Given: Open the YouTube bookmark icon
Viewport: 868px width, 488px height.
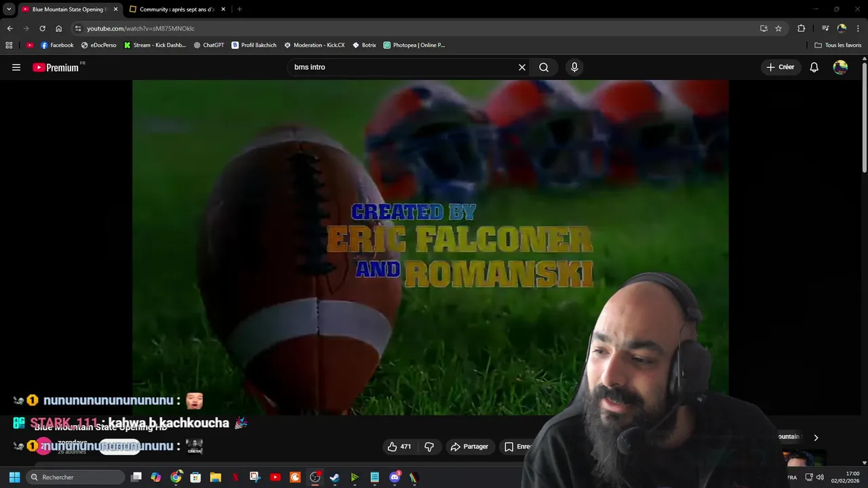Looking at the screenshot, I should 30,45.
